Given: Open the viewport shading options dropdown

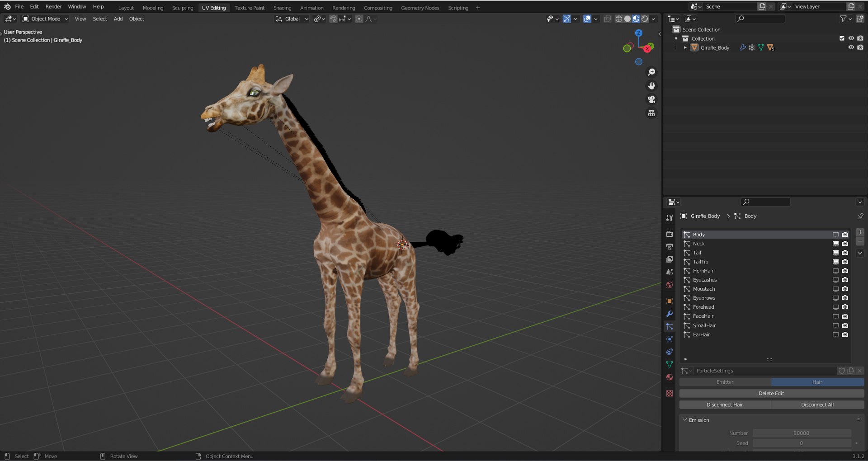Looking at the screenshot, I should pos(654,19).
